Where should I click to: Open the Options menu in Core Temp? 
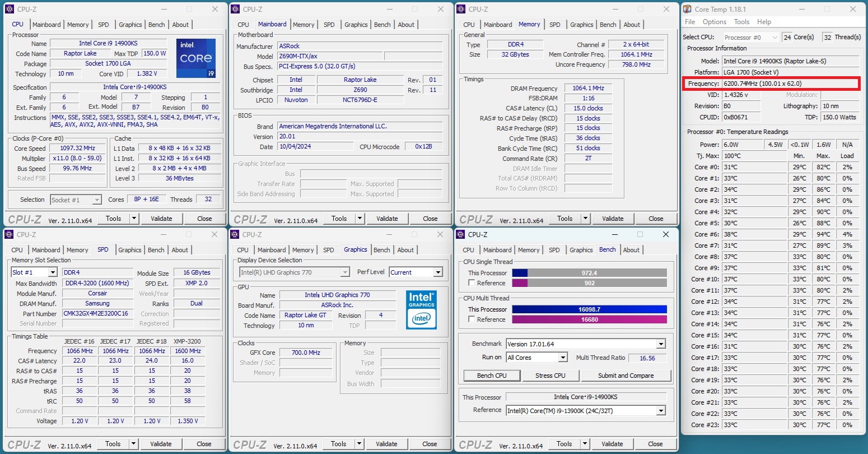pyautogui.click(x=714, y=22)
